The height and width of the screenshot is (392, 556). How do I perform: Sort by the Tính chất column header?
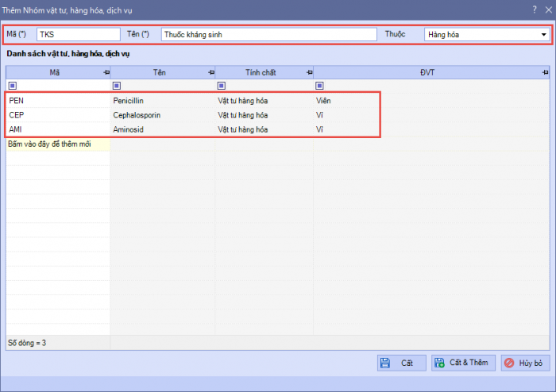[261, 72]
